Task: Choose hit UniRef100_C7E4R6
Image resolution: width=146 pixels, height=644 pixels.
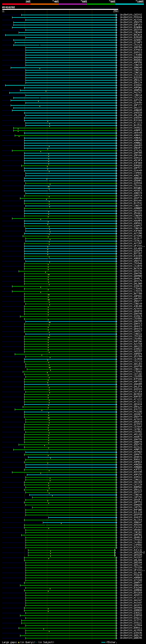Action: point(131,55)
